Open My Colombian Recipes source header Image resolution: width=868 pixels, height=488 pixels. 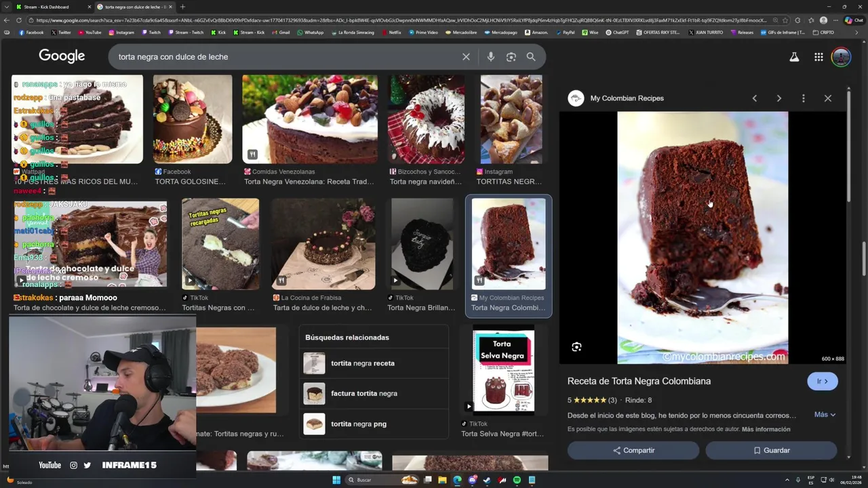[617, 98]
